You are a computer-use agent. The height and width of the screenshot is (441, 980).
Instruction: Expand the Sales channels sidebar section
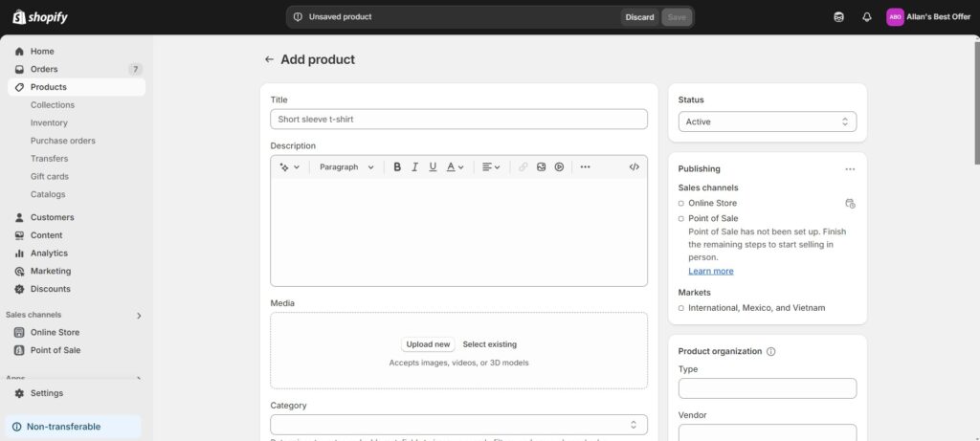pyautogui.click(x=139, y=315)
